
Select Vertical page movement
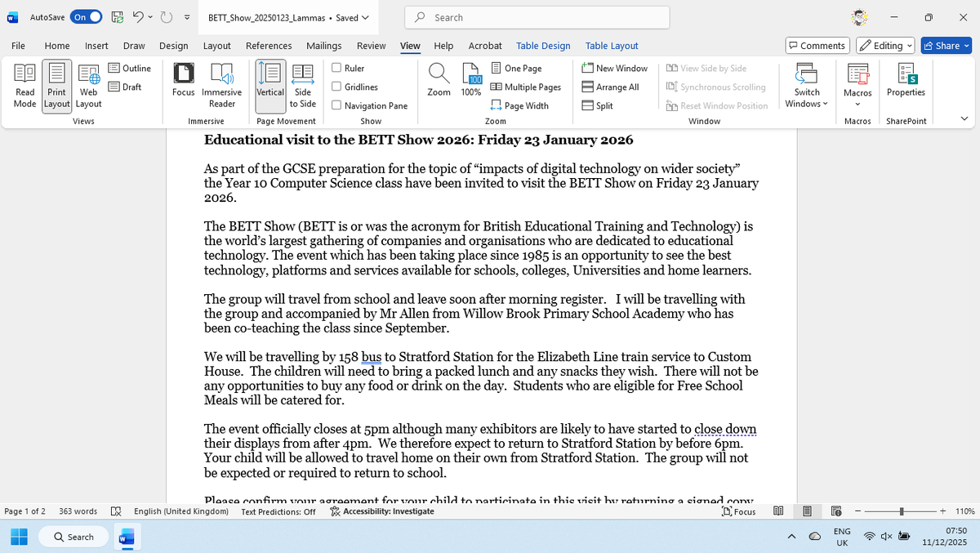pyautogui.click(x=270, y=86)
